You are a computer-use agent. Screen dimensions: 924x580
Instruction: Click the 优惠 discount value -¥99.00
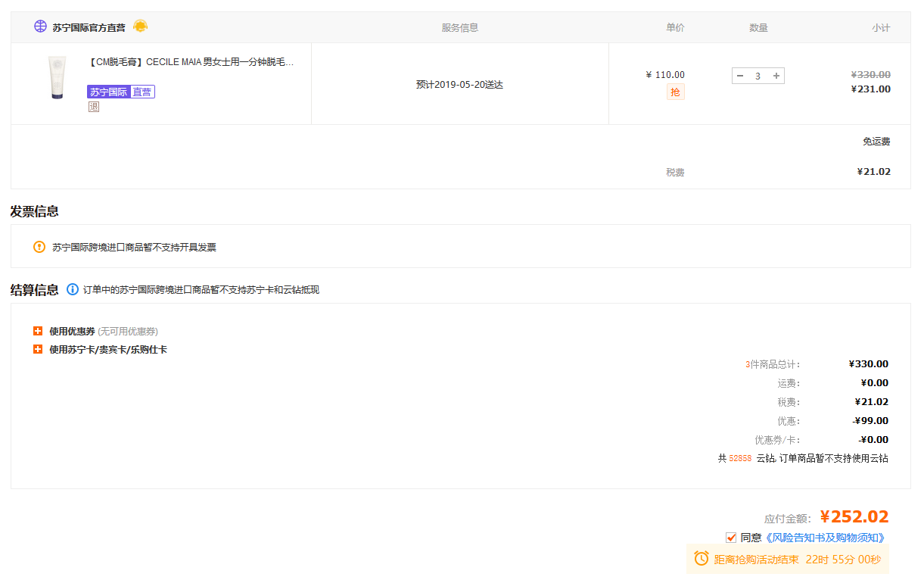tap(870, 421)
